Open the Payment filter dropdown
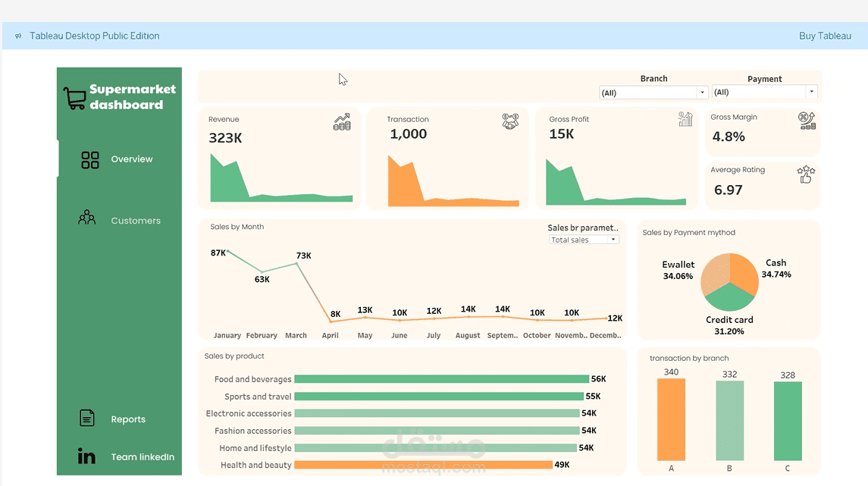The width and height of the screenshot is (868, 486). coord(764,92)
